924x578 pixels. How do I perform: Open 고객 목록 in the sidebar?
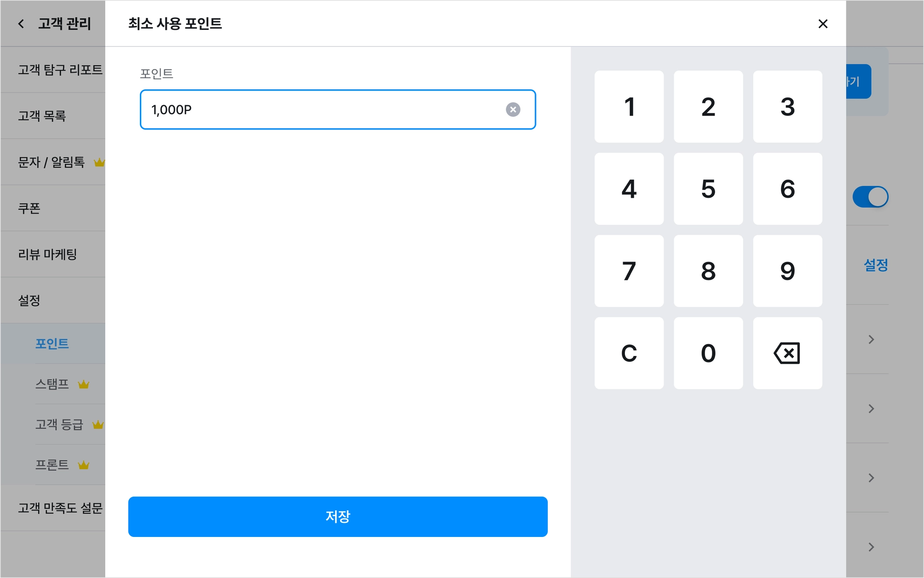click(x=53, y=116)
